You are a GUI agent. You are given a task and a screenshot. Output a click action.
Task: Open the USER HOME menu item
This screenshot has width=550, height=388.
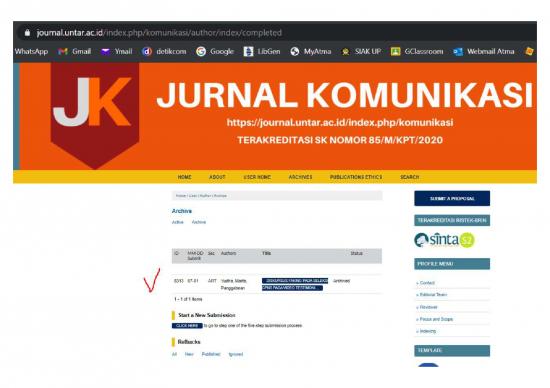pos(257,177)
